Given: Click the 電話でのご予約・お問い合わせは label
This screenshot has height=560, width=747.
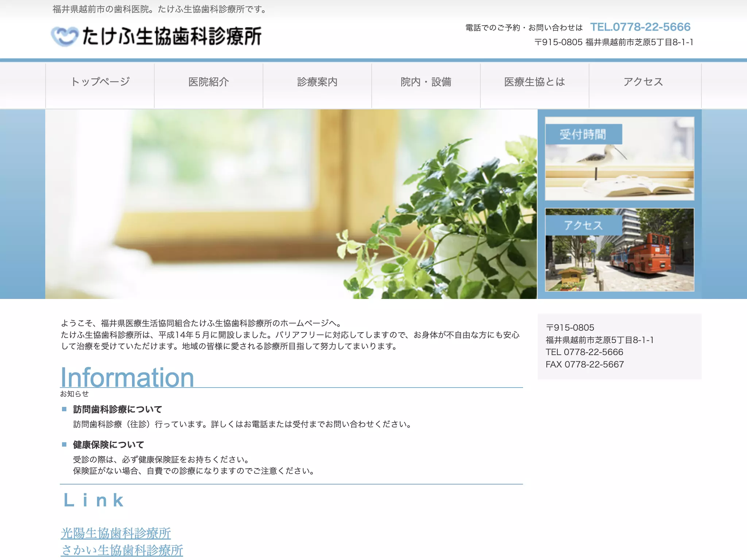Looking at the screenshot, I should pos(524,28).
